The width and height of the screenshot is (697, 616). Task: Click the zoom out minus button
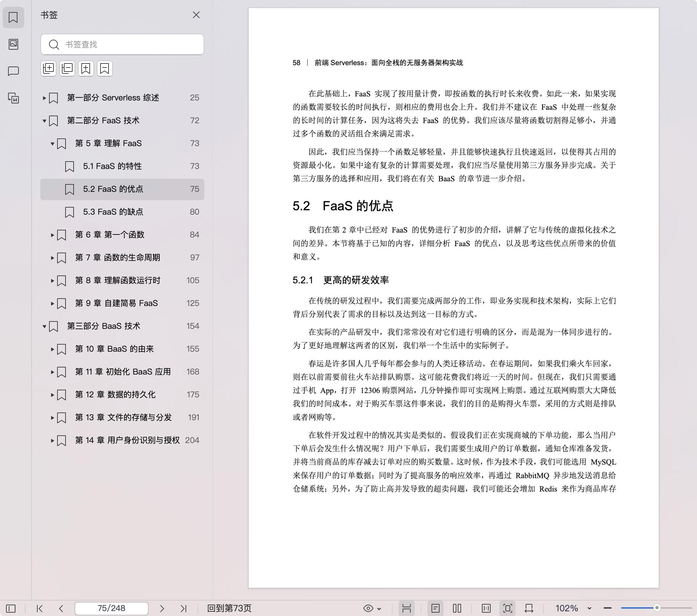pyautogui.click(x=608, y=608)
